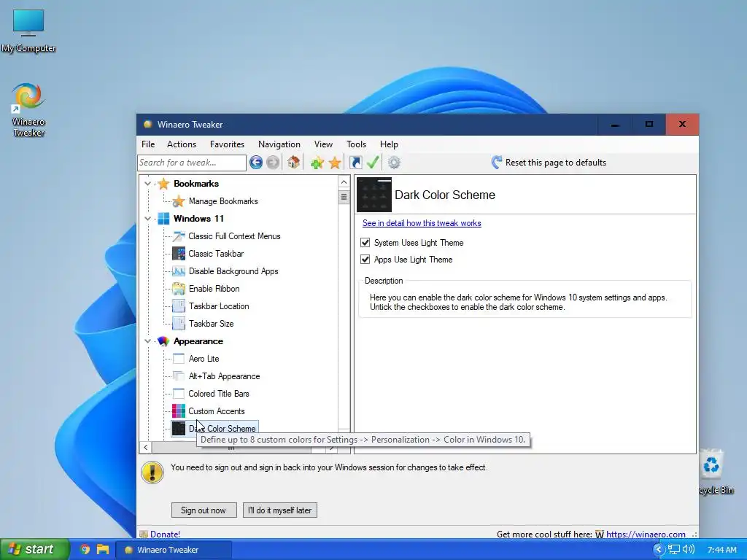Click the Sign out now button
747x560 pixels.
[204, 510]
